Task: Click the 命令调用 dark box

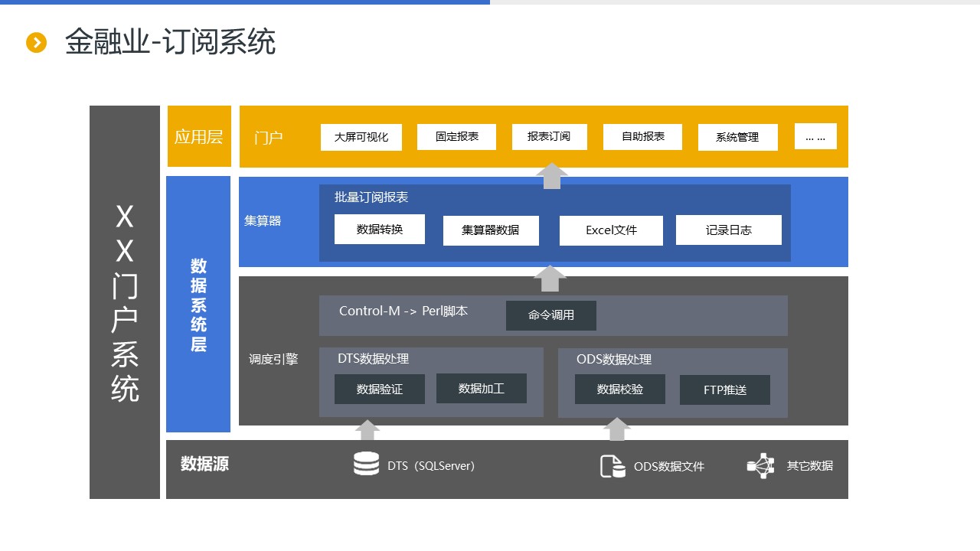Action: pos(551,315)
